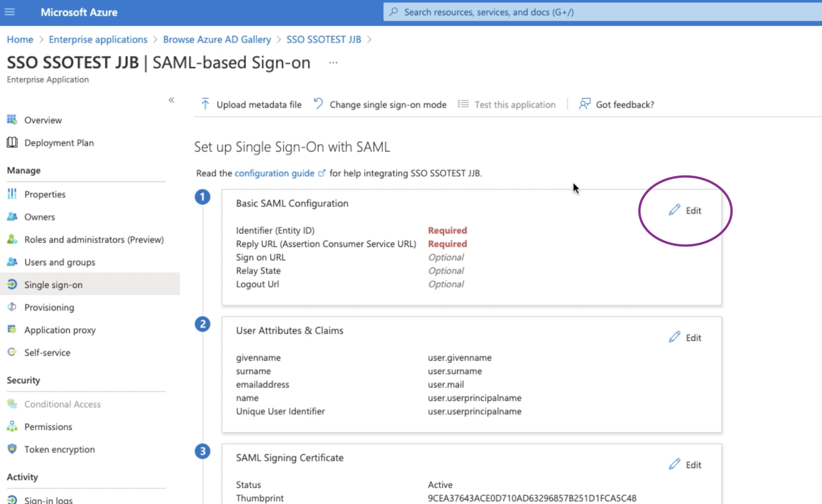Click pencil icon for User Attributes & Claims

tap(674, 337)
